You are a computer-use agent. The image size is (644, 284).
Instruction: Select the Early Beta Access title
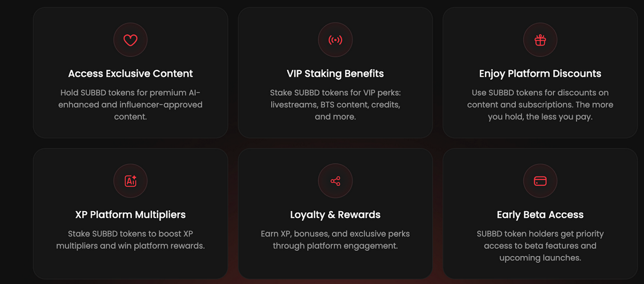pyautogui.click(x=540, y=214)
